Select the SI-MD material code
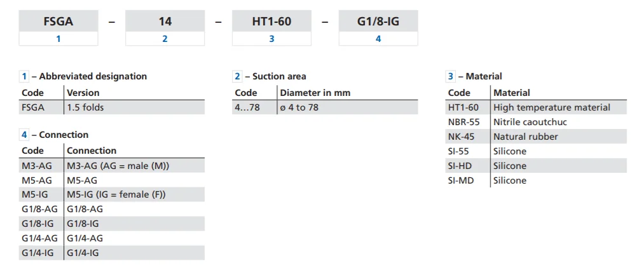644x270 pixels. pyautogui.click(x=461, y=180)
